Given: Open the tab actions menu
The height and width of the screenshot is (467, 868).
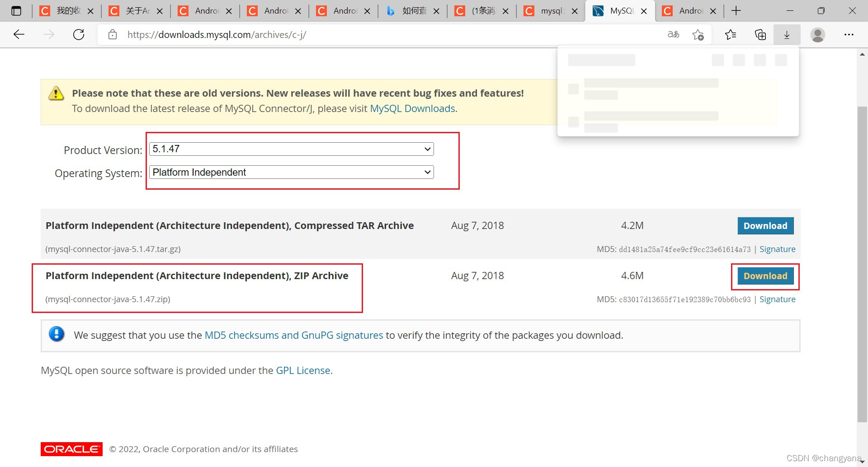Looking at the screenshot, I should (16, 11).
